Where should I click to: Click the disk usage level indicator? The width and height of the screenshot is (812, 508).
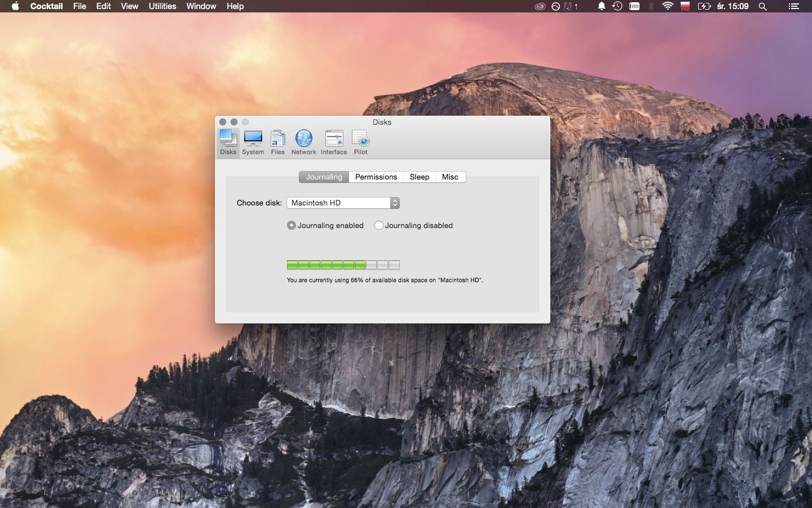[343, 265]
